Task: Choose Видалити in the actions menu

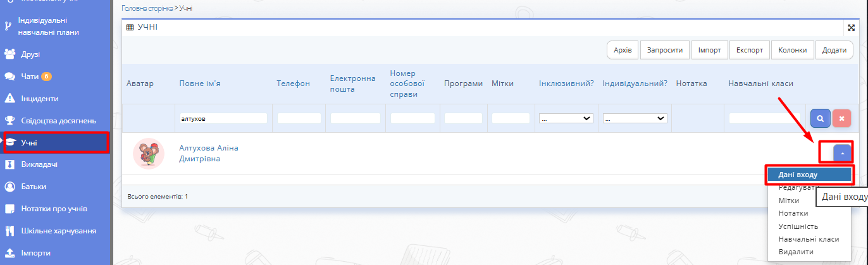Action: tap(796, 252)
